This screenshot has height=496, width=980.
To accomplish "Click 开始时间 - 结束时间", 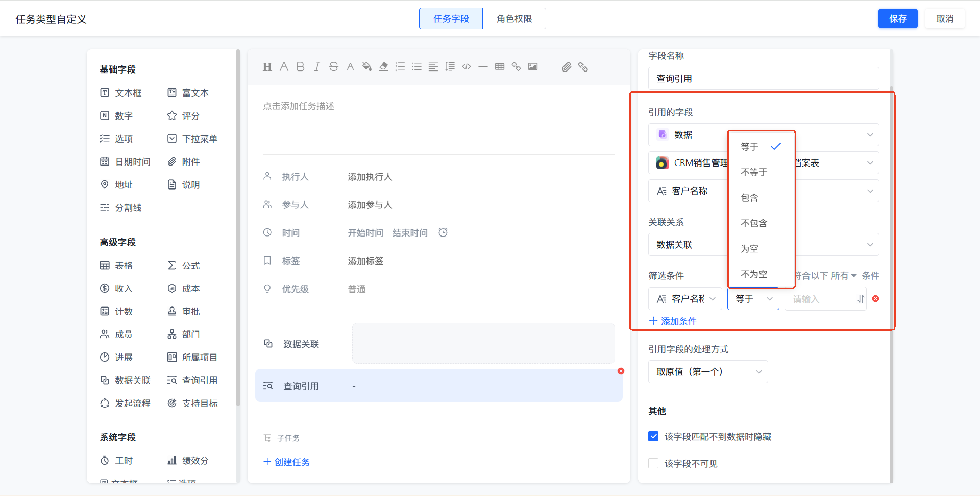I will 388,233.
